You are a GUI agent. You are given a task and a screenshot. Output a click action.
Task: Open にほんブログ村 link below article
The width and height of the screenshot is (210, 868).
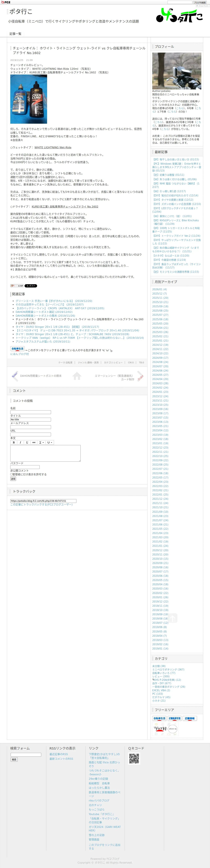(x=19, y=354)
